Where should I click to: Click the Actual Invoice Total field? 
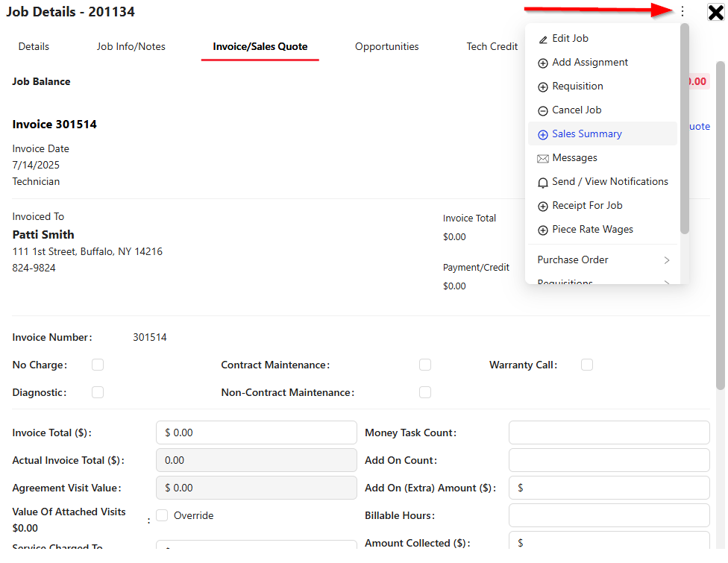(x=257, y=460)
